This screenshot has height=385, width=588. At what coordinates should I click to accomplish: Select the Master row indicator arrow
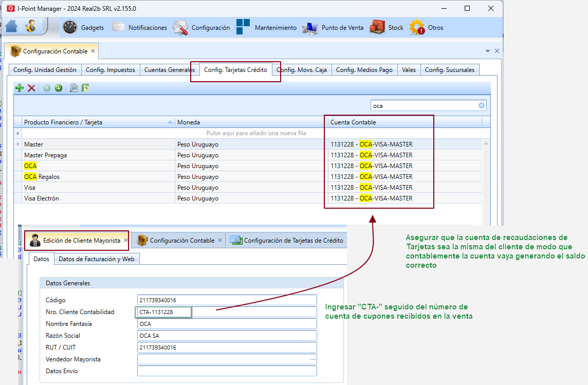(18, 144)
